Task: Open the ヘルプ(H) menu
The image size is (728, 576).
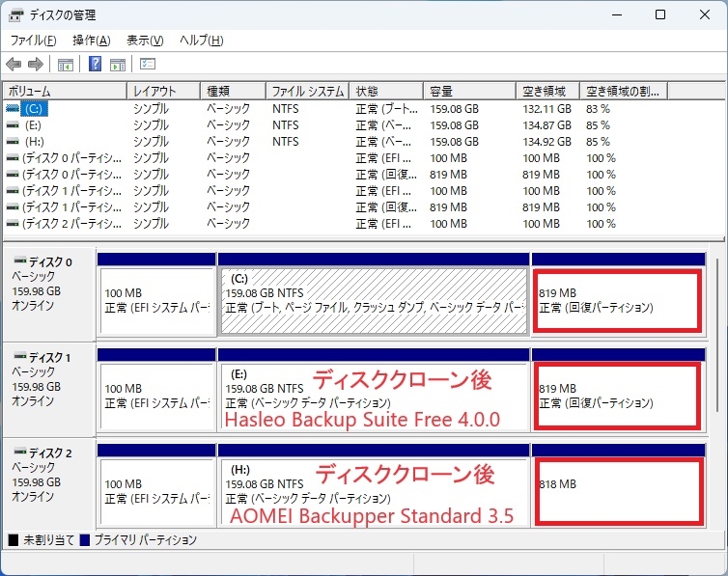Action: (202, 41)
